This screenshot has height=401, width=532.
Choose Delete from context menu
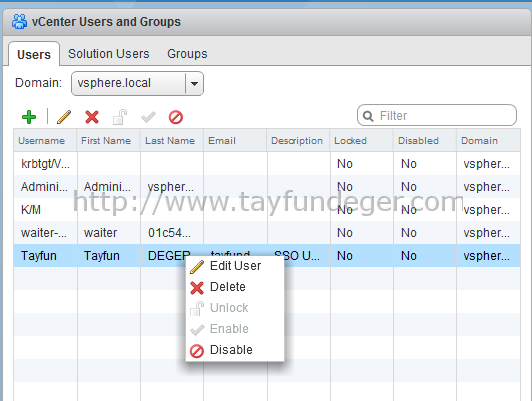(x=235, y=287)
